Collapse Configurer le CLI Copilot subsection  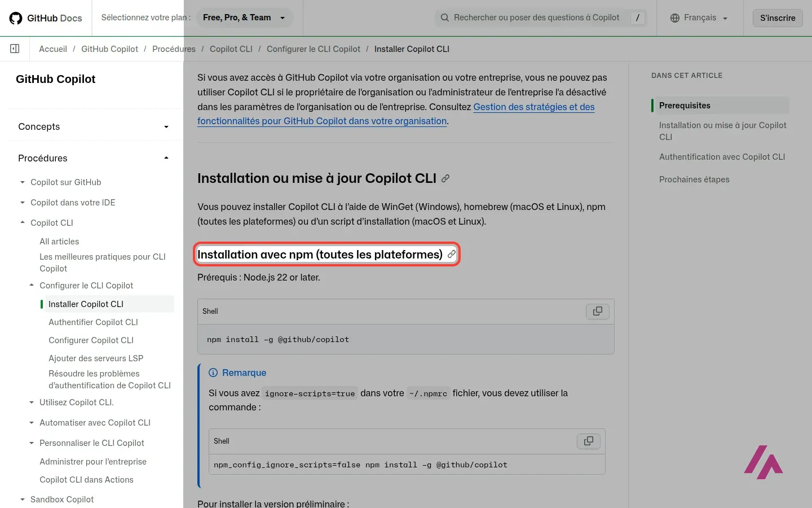point(32,286)
